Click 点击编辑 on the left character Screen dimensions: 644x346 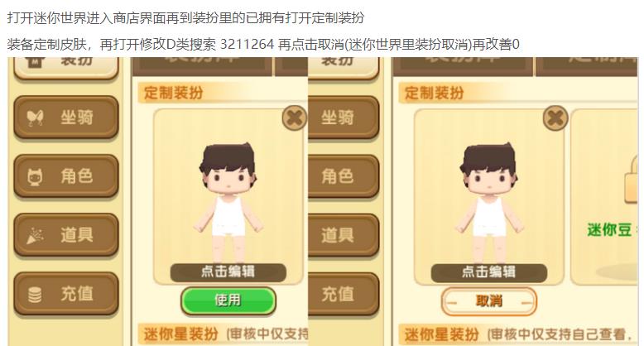[228, 272]
